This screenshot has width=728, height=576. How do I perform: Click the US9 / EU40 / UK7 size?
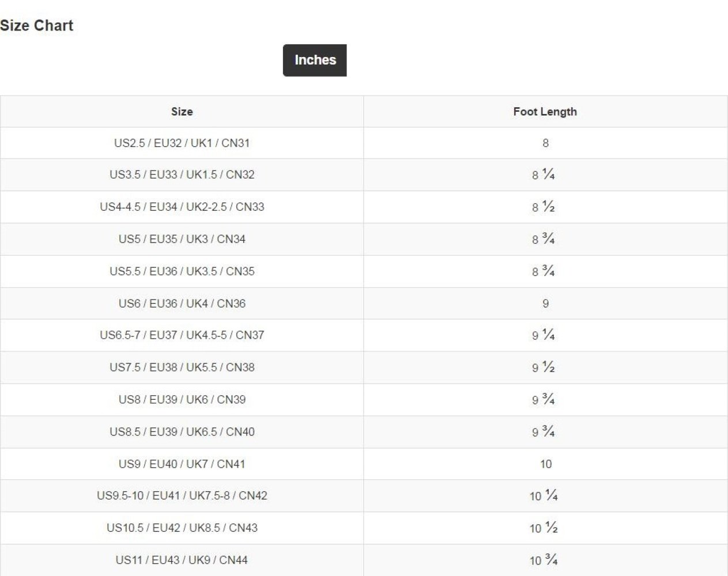click(x=182, y=464)
